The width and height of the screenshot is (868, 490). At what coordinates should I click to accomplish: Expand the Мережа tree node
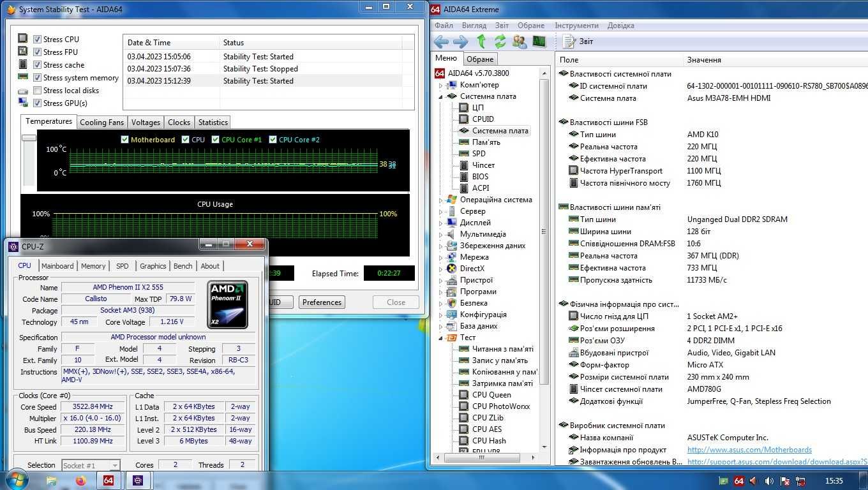[440, 257]
